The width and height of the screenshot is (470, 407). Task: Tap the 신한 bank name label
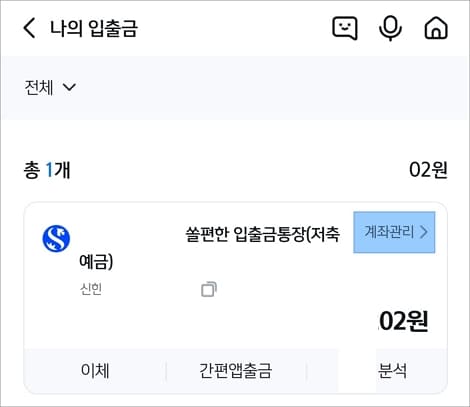(x=91, y=289)
